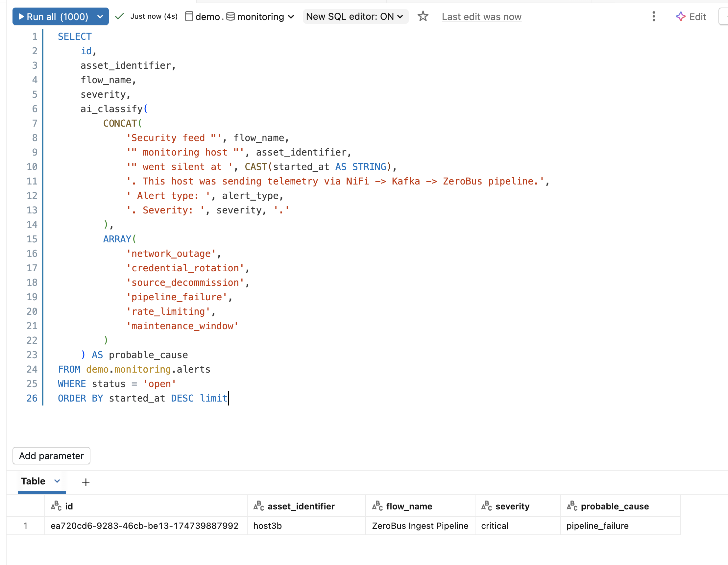
Task: Click row number 1 in results
Action: 25,526
